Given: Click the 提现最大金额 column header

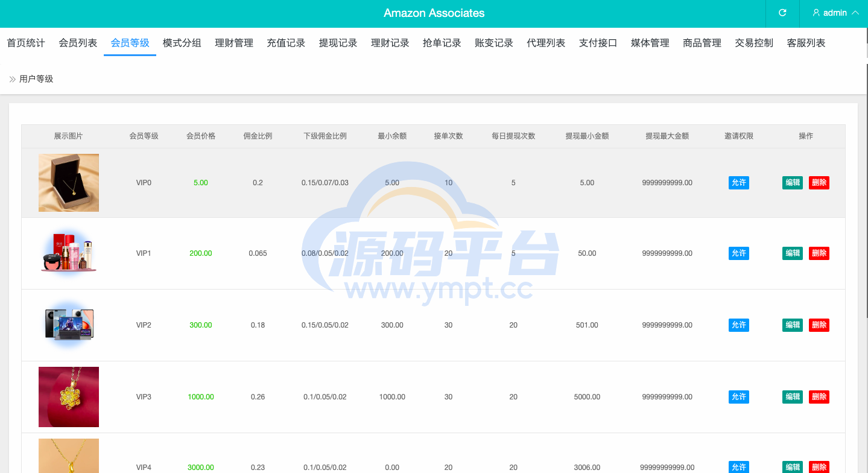Looking at the screenshot, I should (667, 136).
